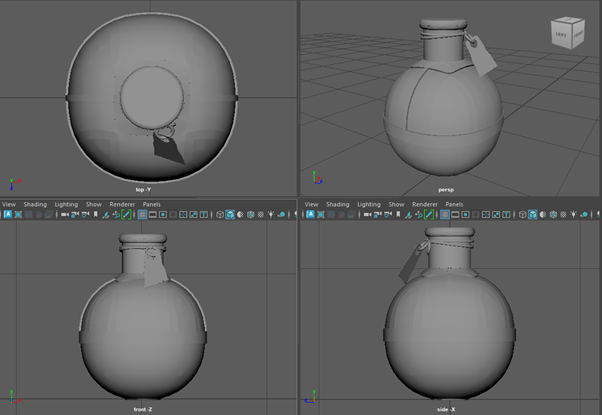Toggle wireframe cube icon in side view toolbar
This screenshot has width=602, height=415.
point(520,214)
